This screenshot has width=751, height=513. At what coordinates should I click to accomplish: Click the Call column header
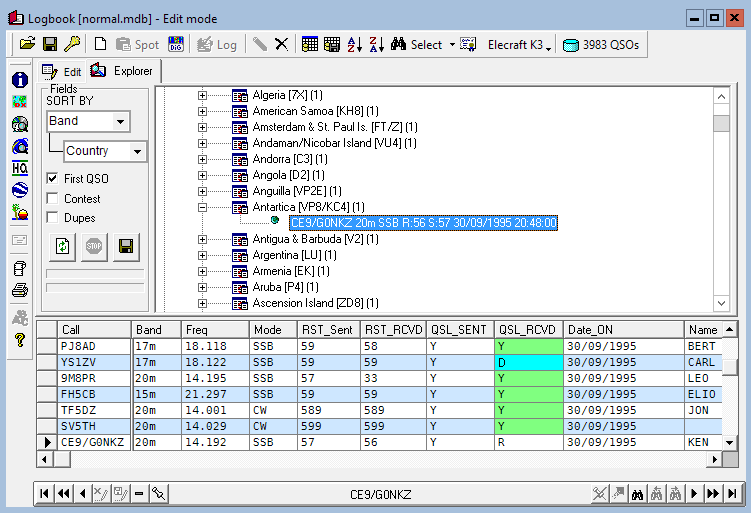94,330
